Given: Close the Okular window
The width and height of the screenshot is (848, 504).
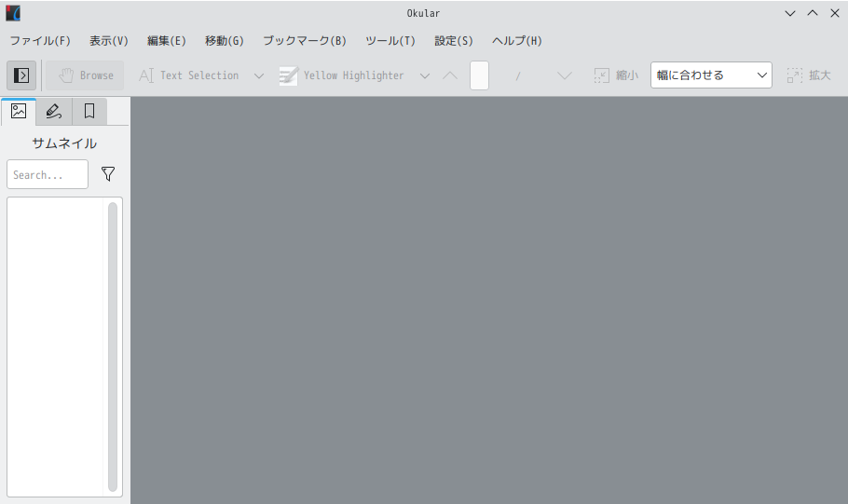Looking at the screenshot, I should click(x=835, y=13).
